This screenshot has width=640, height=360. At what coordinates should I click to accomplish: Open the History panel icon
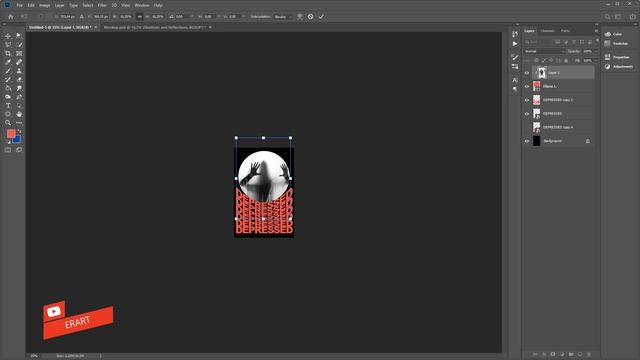tap(515, 34)
